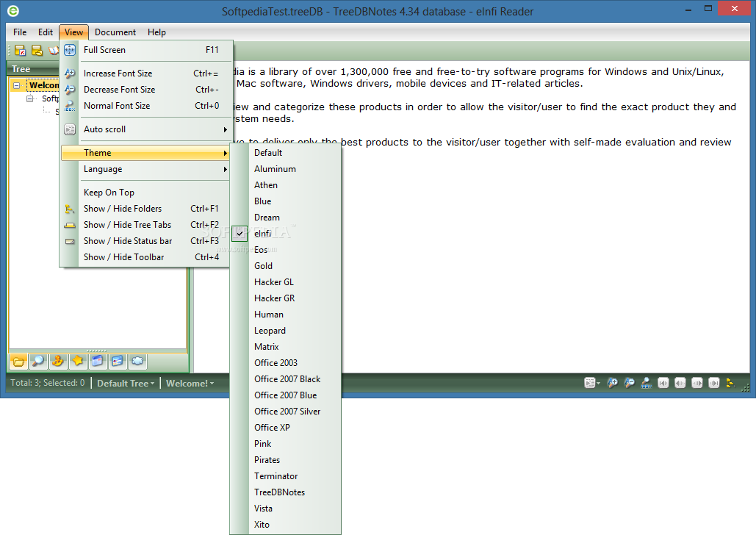This screenshot has width=756, height=535.
Task: Click status bar Increase Font Size icon
Action: click(x=612, y=383)
